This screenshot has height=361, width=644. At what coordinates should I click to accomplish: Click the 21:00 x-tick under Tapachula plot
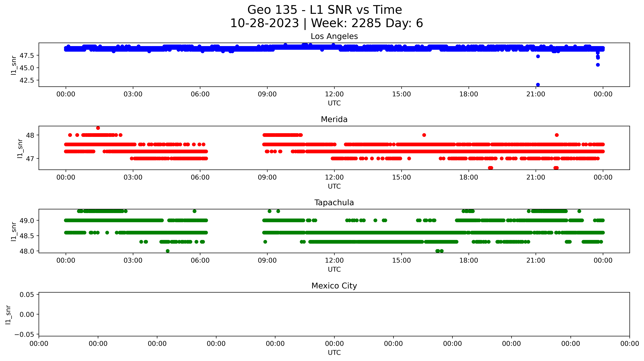click(x=536, y=261)
